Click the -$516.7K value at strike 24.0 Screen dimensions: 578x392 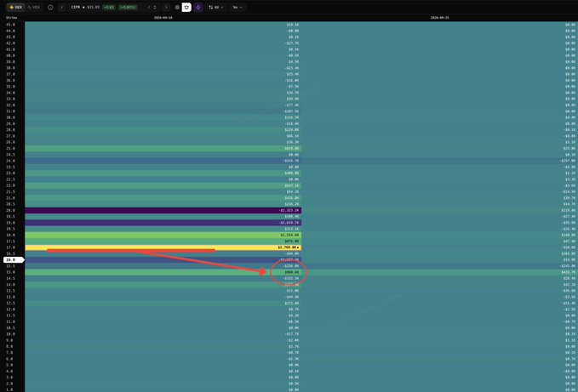tap(291, 161)
